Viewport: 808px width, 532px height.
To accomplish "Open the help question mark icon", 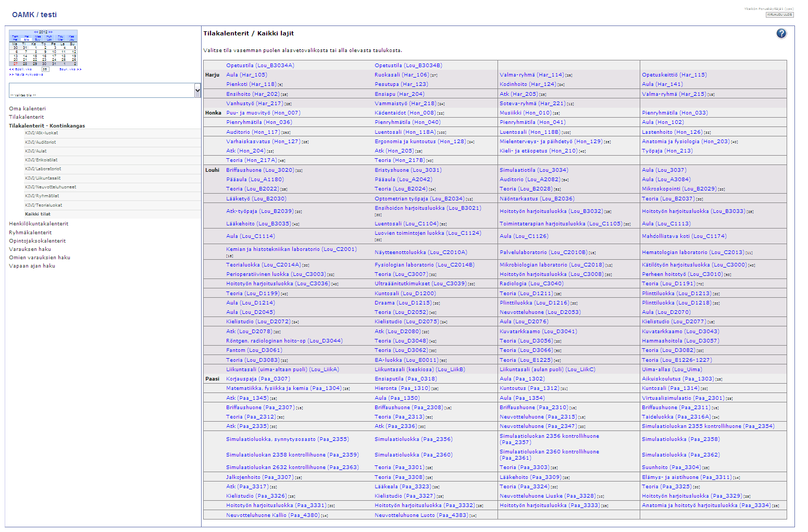I will 781,33.
